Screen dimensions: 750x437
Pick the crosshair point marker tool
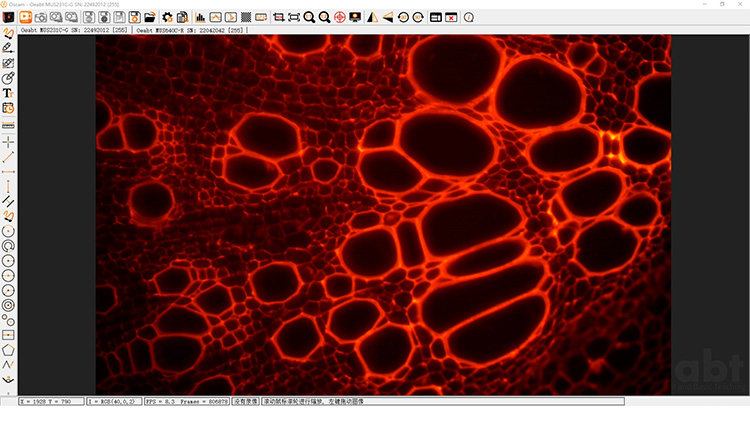(8, 142)
